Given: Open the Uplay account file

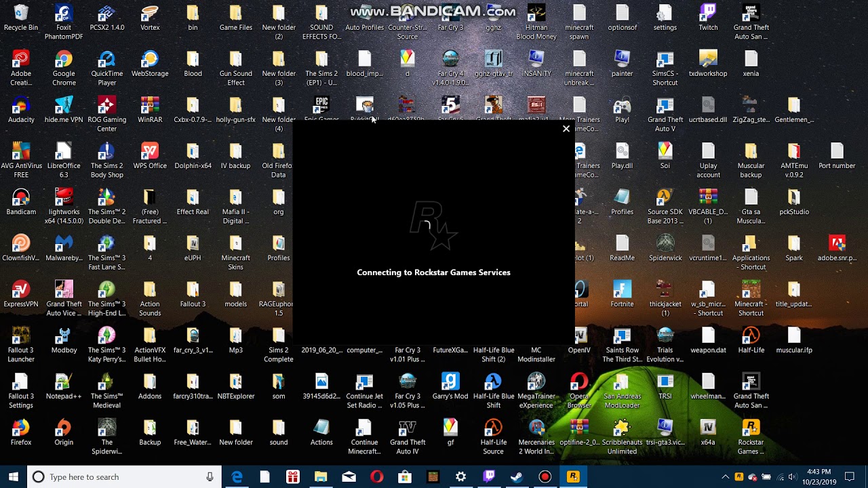Looking at the screenshot, I should point(708,161).
